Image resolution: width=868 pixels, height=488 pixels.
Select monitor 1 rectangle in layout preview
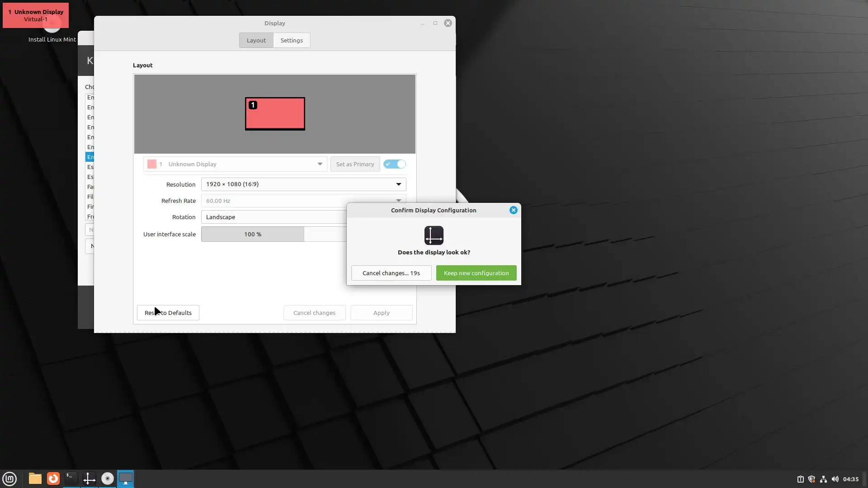pyautogui.click(x=275, y=114)
